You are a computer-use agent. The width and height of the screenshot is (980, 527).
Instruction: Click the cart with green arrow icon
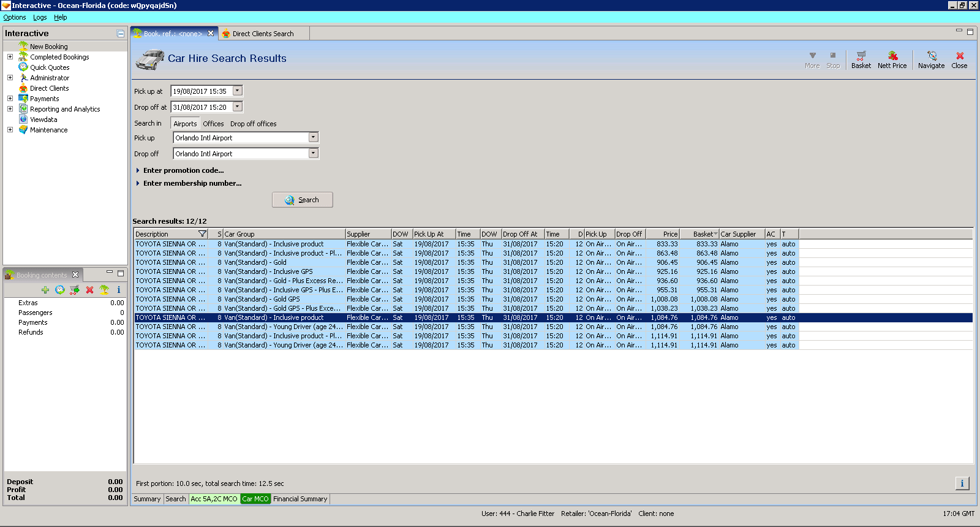tap(75, 290)
